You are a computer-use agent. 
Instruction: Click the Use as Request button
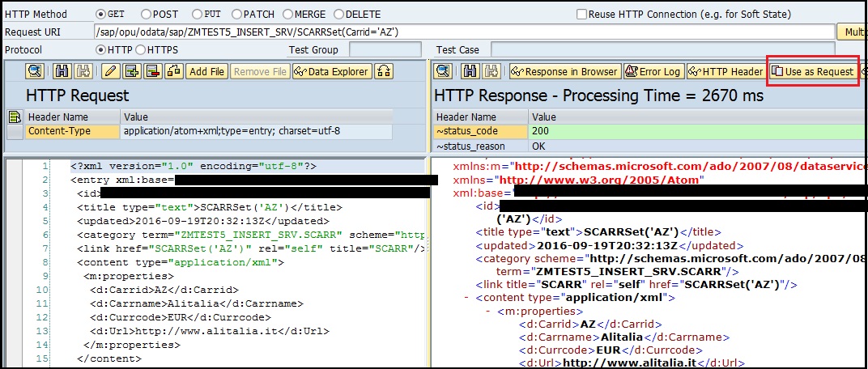(x=813, y=71)
